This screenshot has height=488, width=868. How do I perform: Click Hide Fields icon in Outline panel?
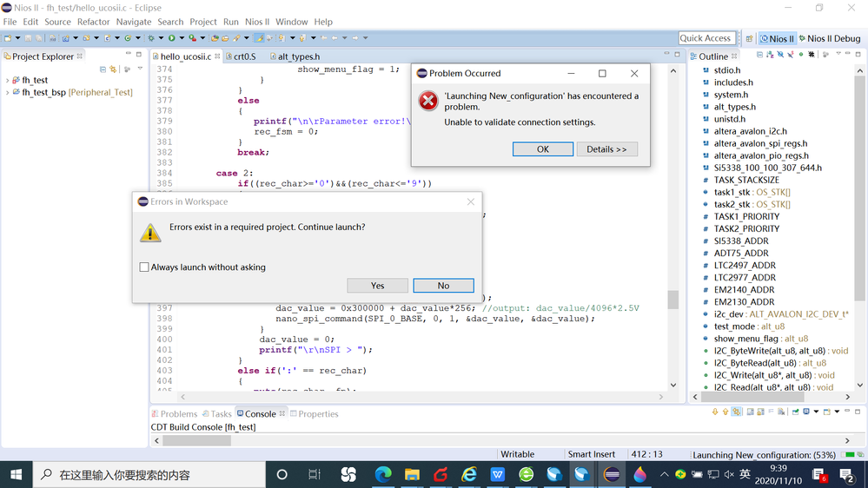tap(780, 55)
